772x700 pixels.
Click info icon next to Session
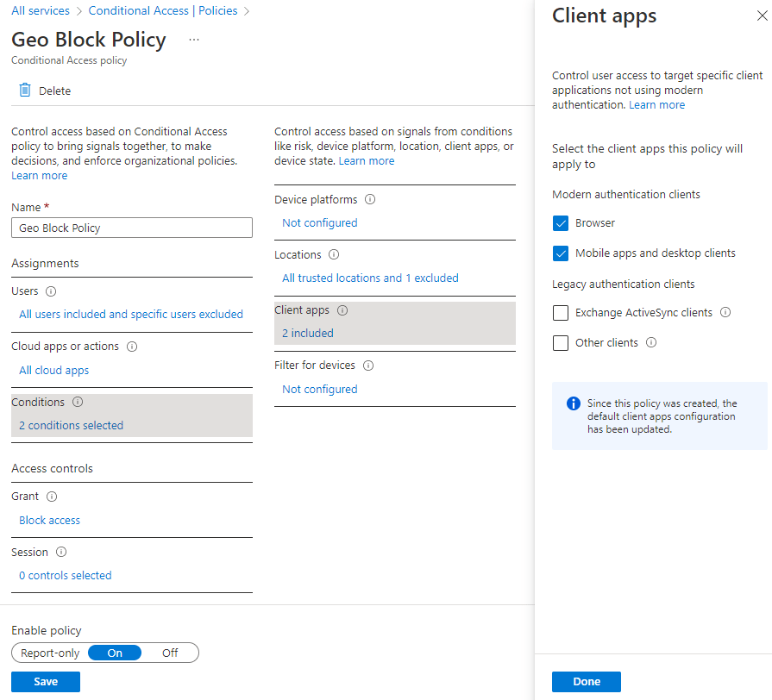tap(61, 552)
